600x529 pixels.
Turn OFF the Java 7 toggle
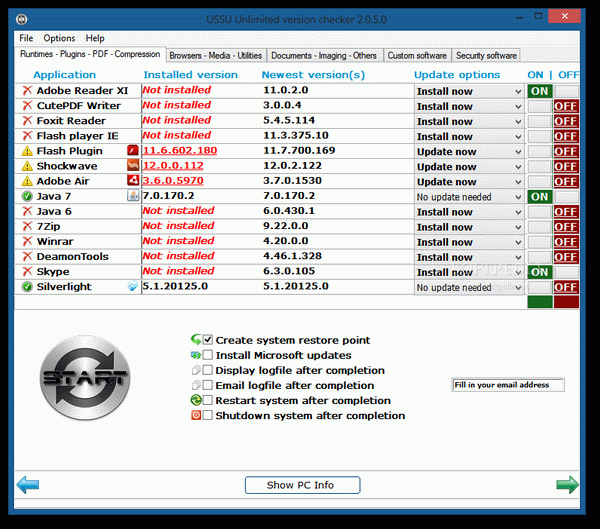(566, 197)
